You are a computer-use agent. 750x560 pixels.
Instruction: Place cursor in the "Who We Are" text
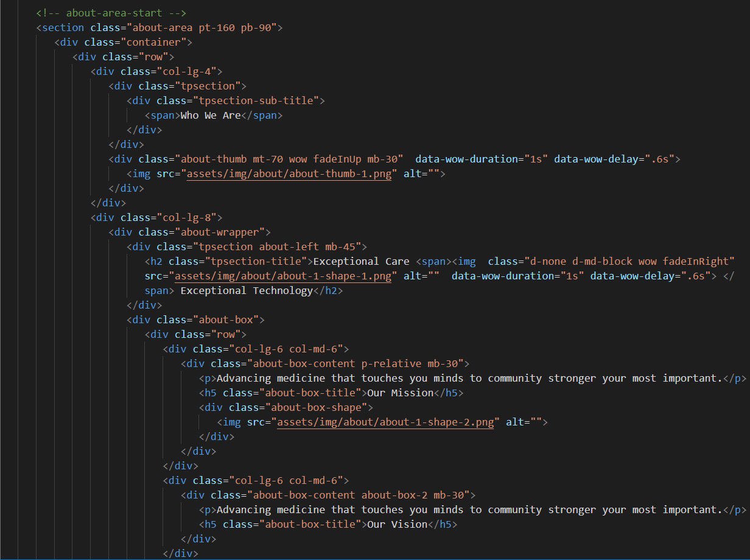coord(211,116)
